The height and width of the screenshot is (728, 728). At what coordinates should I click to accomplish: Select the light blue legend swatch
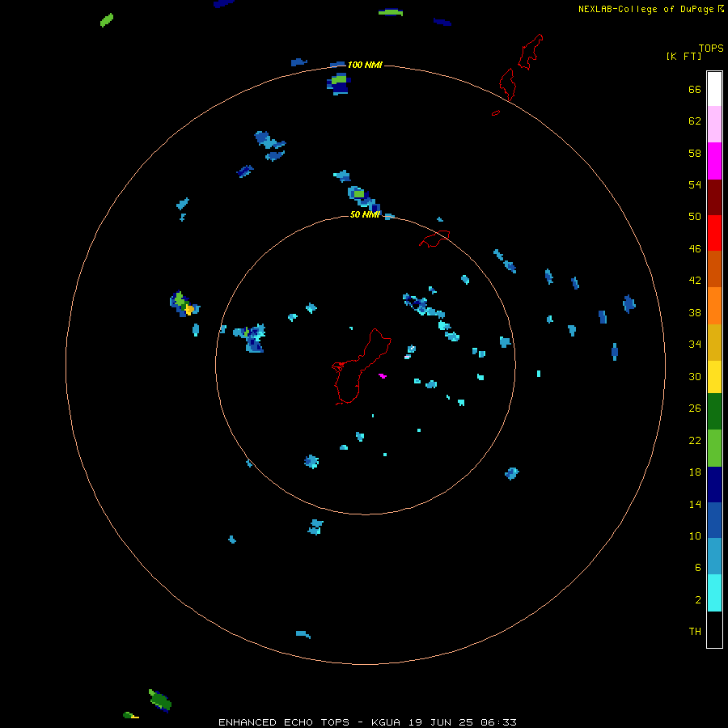coord(714,556)
